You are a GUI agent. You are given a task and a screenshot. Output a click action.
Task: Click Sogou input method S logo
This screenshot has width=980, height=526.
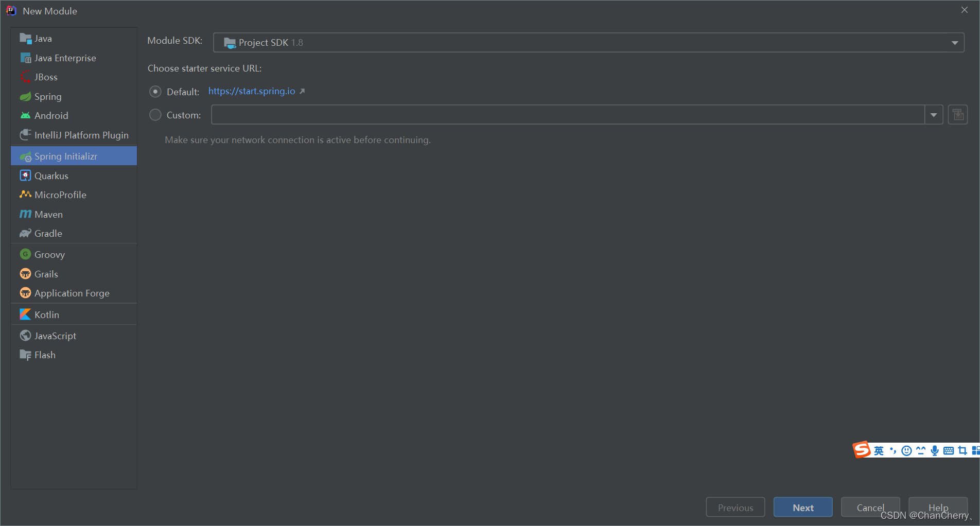(862, 450)
